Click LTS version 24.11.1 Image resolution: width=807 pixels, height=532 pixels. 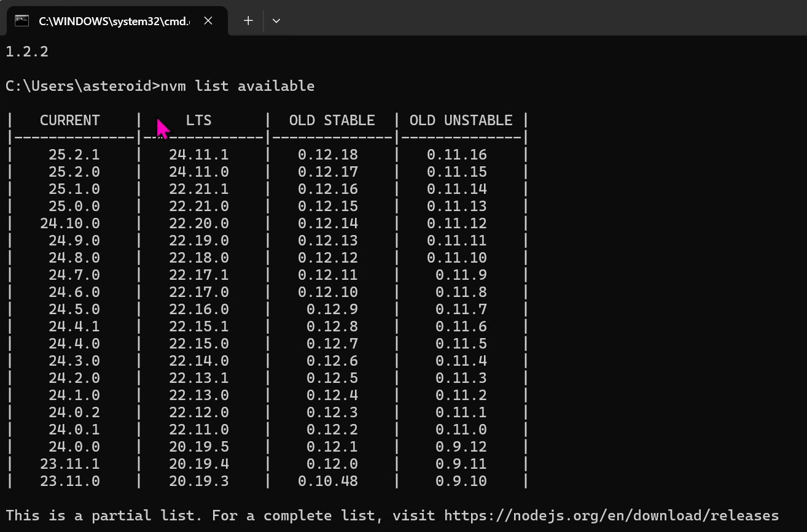[x=198, y=155]
